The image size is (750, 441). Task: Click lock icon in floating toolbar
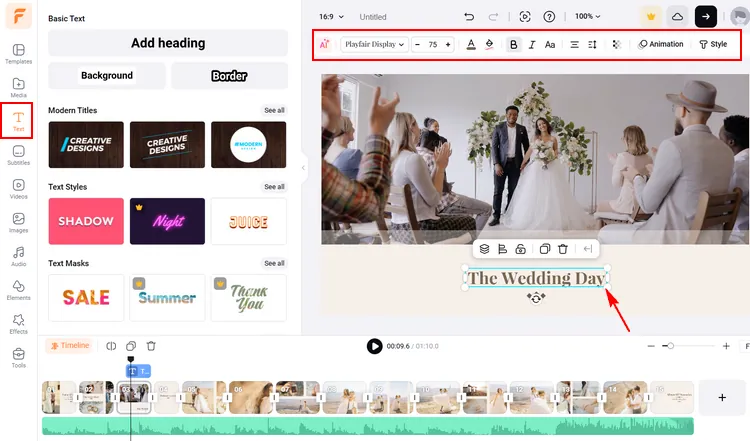[x=520, y=249]
